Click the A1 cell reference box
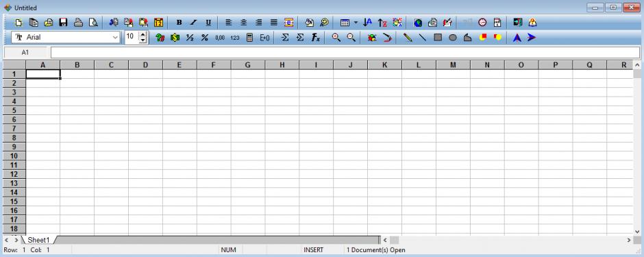Viewport: 644px width, 257px height. (x=25, y=53)
